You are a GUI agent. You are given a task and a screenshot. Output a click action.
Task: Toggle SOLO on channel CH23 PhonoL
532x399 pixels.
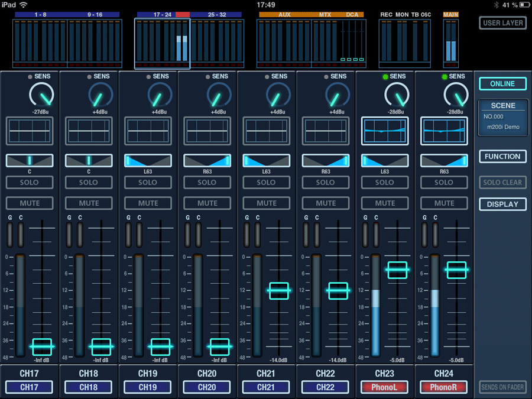[385, 183]
